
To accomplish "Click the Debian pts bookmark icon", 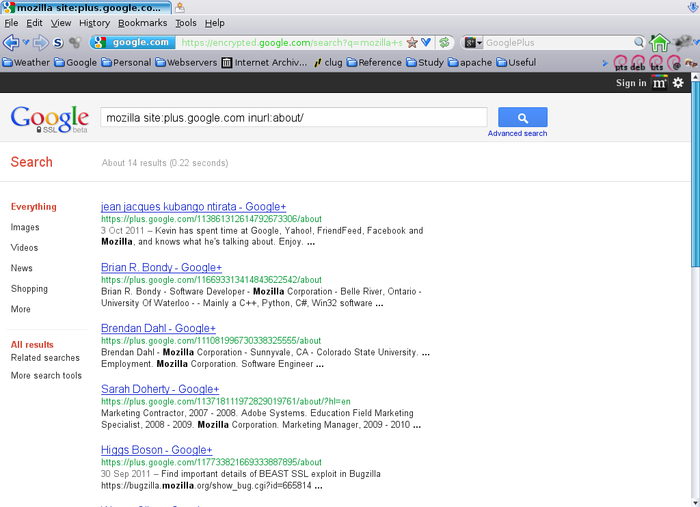I will pyautogui.click(x=621, y=62).
